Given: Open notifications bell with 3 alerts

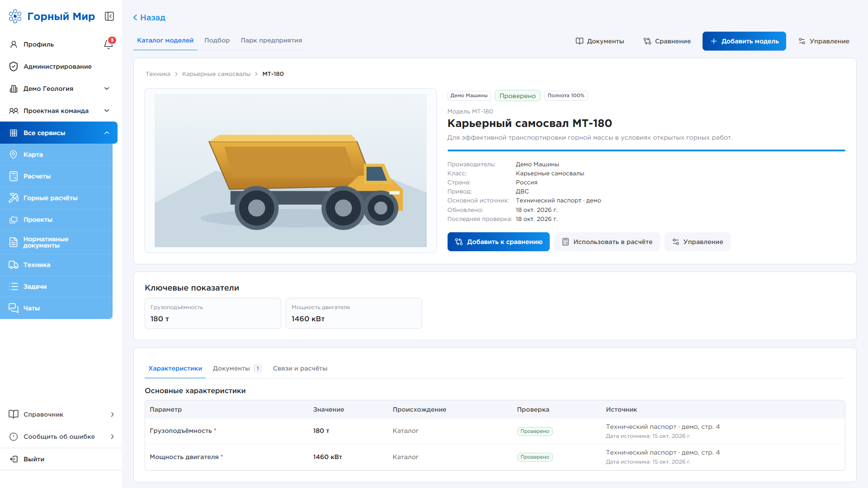Looking at the screenshot, I should click(108, 44).
